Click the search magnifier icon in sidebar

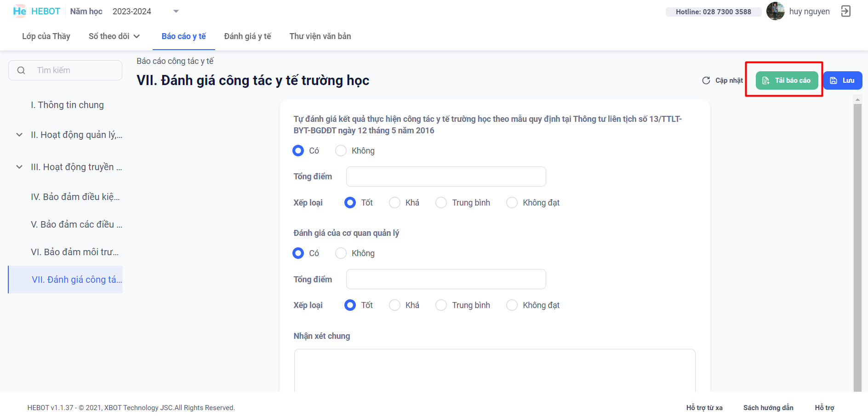(21, 70)
